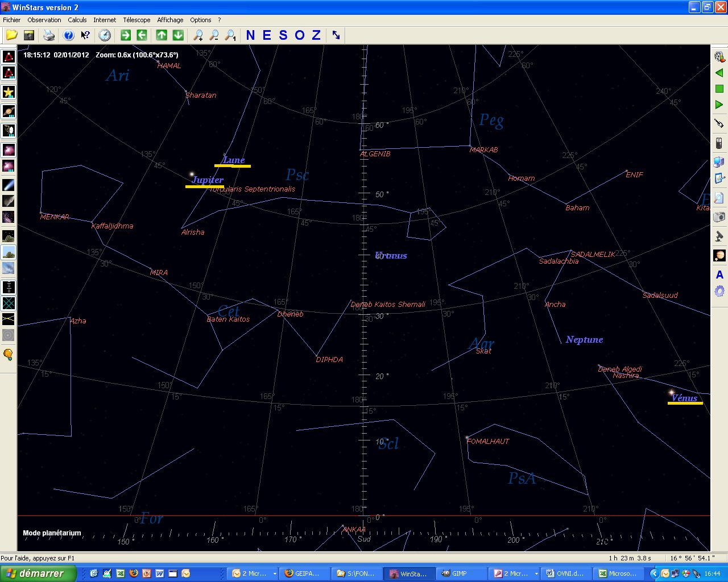Open the date and time clock tool
The height and width of the screenshot is (582, 728).
[x=105, y=35]
